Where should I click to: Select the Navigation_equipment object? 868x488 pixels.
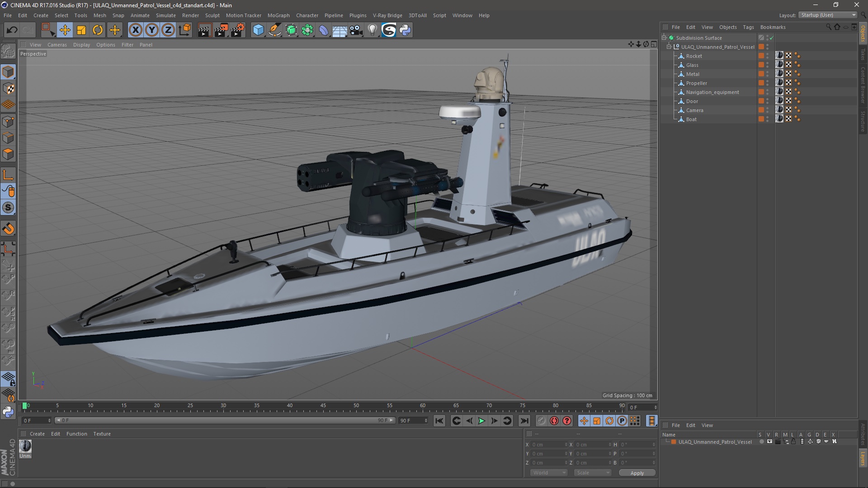click(712, 92)
